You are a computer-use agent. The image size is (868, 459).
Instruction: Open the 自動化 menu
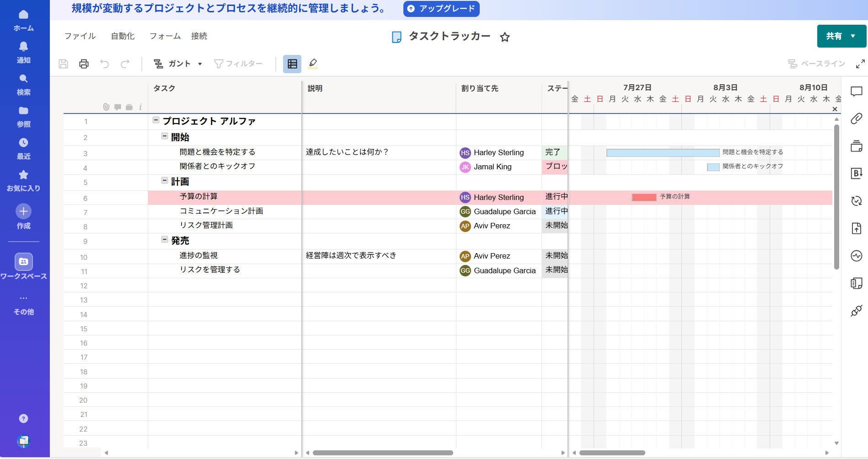122,36
